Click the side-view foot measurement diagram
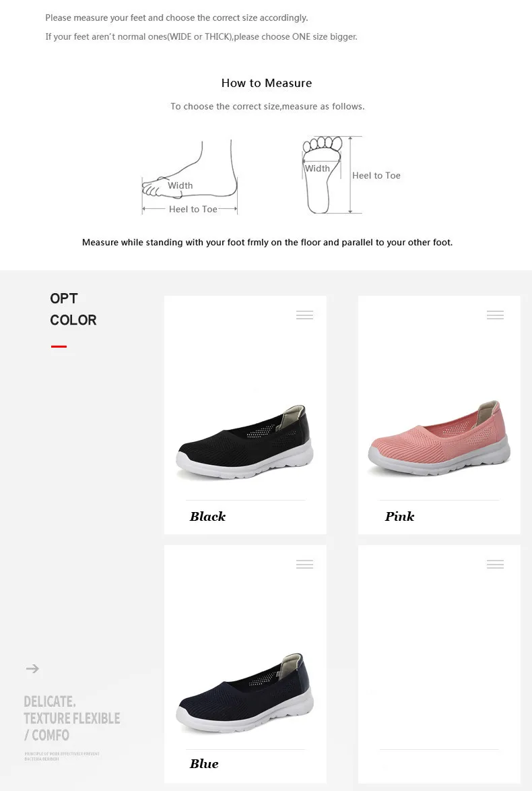The image size is (532, 791). click(x=190, y=177)
